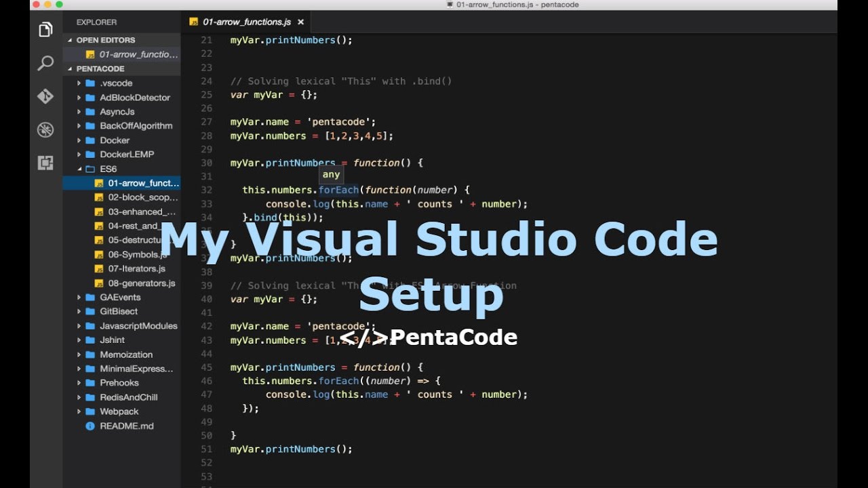Click 'myVar.printNumbers();' on line 51

[x=292, y=449]
